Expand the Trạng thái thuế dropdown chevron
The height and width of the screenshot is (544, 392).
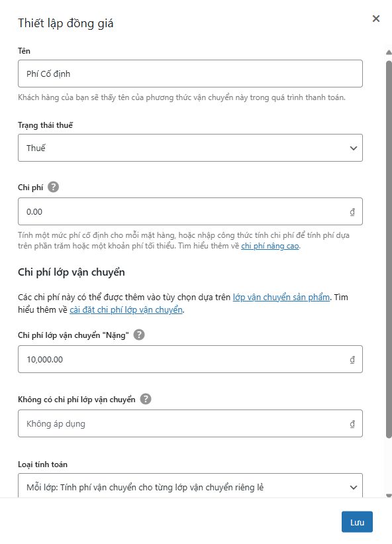(353, 148)
